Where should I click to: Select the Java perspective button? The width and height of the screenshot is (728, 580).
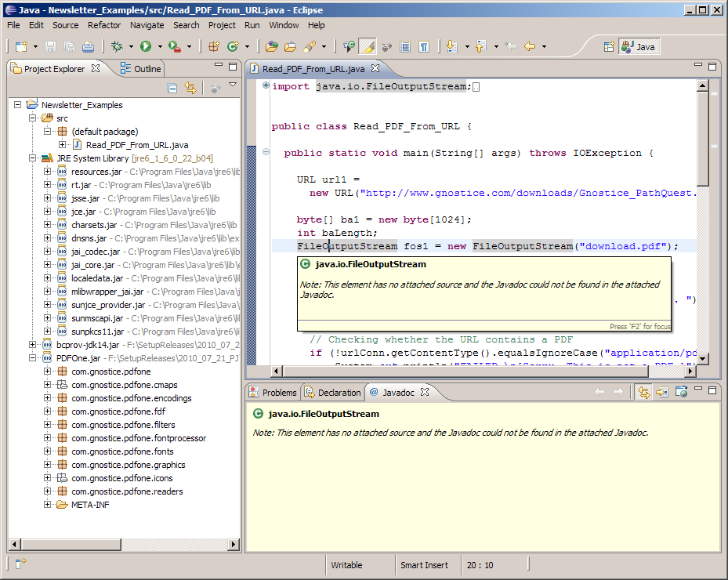click(x=639, y=46)
